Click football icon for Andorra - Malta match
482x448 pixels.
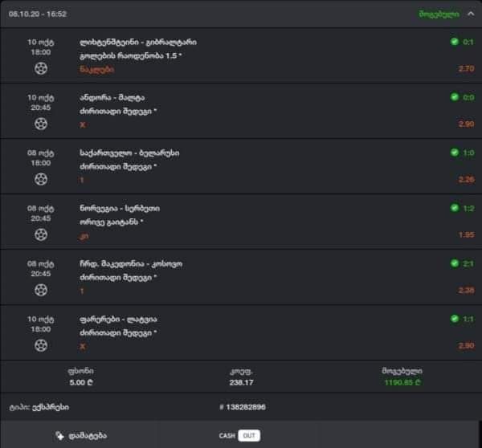[41, 124]
